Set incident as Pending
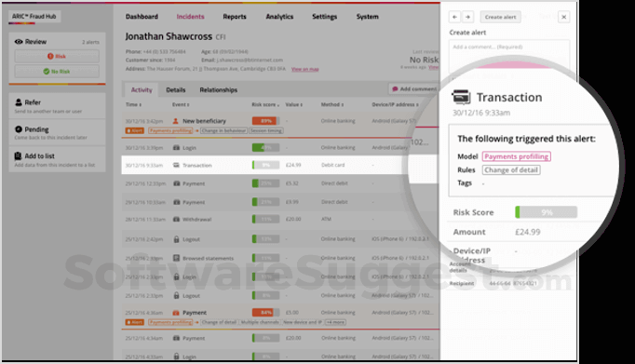This screenshot has width=635, height=364. click(57, 133)
